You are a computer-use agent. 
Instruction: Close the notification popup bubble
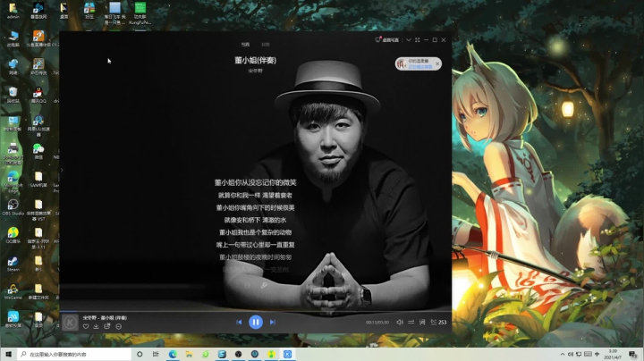coord(437,63)
